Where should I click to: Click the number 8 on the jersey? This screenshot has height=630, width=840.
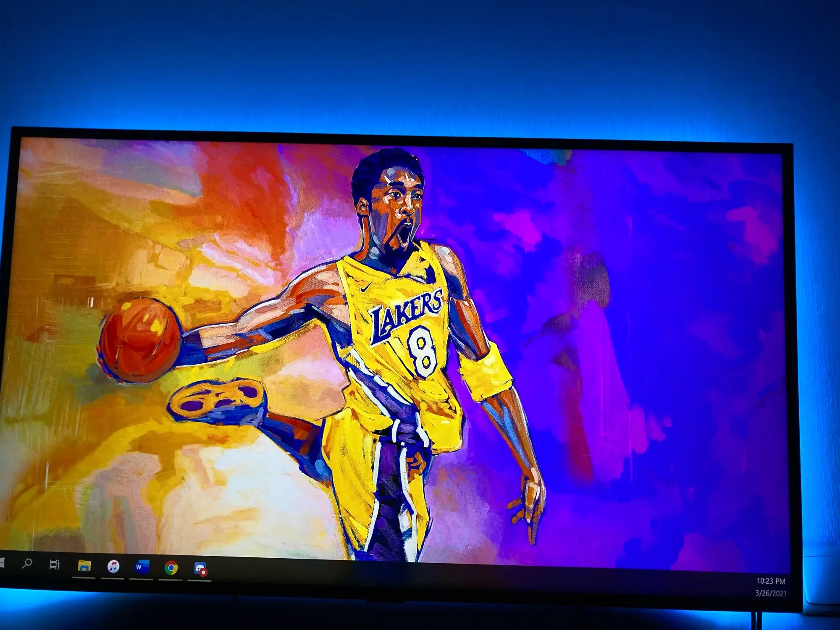tap(423, 353)
